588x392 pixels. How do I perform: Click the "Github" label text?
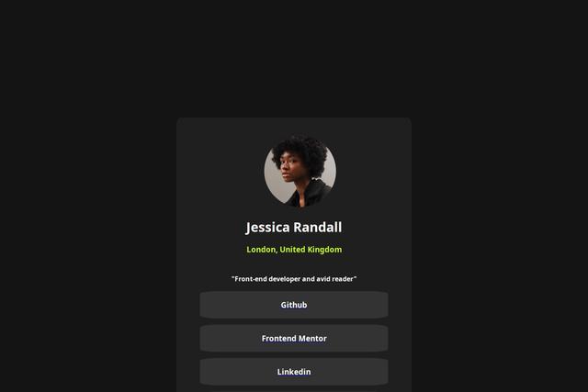pyautogui.click(x=294, y=305)
